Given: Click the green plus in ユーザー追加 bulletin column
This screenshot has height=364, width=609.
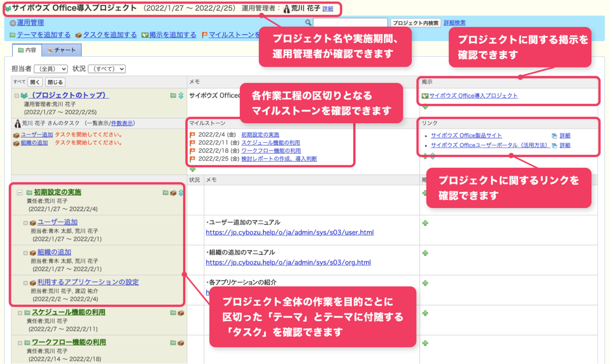Looking at the screenshot, I should click(x=425, y=223).
